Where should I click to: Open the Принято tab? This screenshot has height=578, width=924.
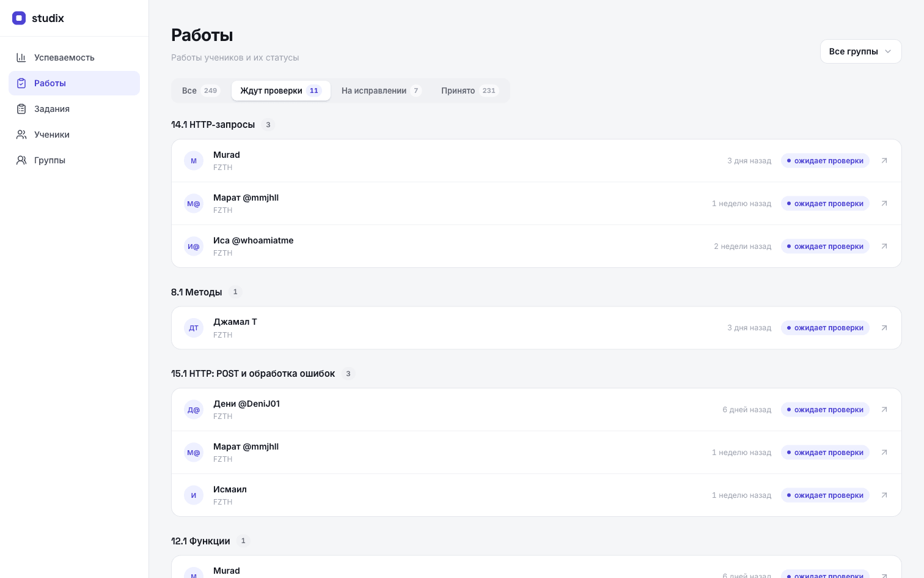[x=470, y=91]
